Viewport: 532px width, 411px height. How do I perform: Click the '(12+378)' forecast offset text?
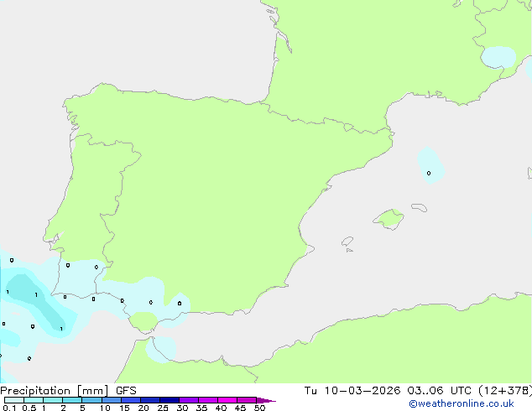[x=505, y=391]
